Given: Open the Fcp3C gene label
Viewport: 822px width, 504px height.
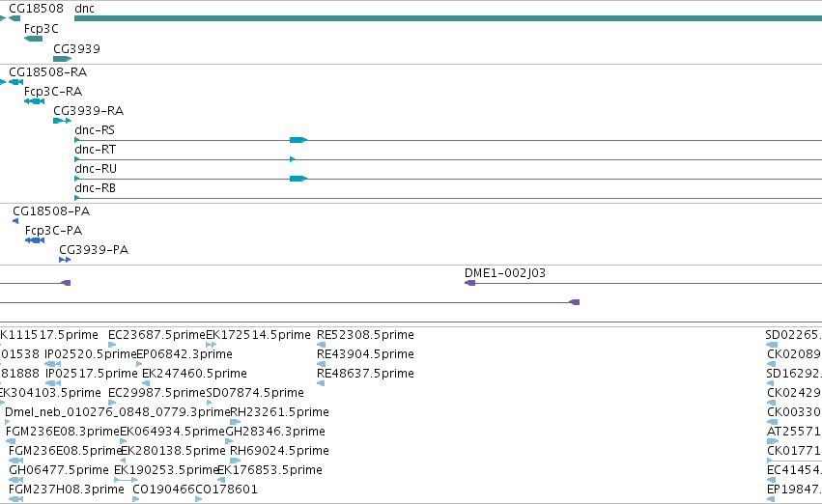Looking at the screenshot, I should pos(42,29).
